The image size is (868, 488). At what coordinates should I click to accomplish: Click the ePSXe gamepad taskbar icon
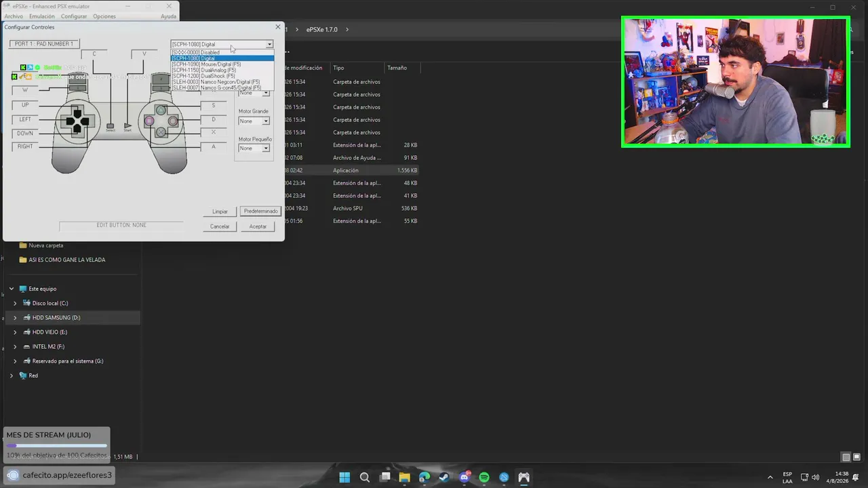[x=524, y=477]
